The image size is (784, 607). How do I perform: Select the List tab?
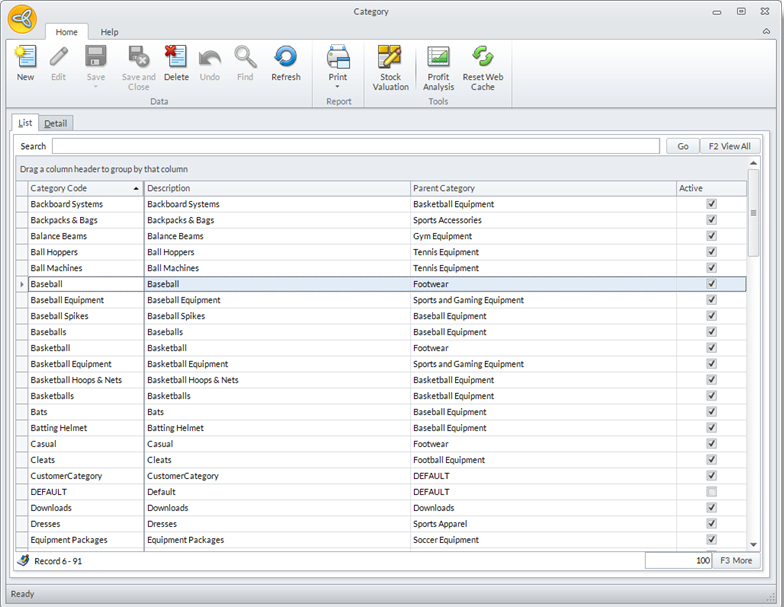click(x=25, y=123)
